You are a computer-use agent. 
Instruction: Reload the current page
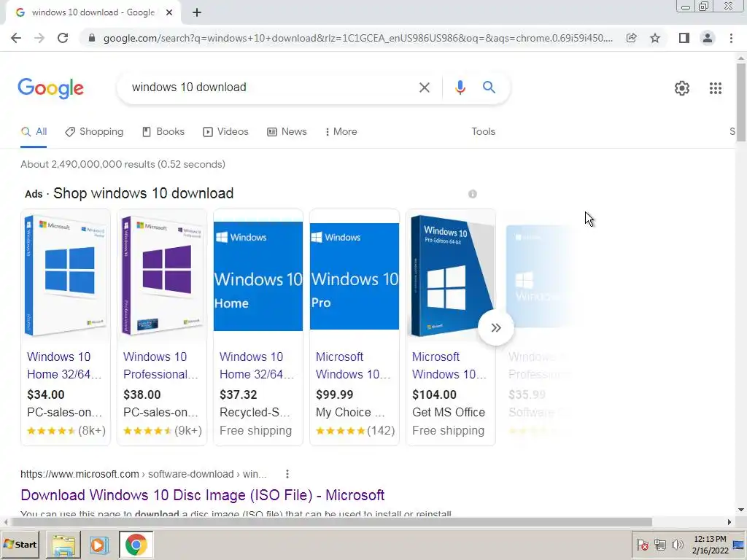click(x=63, y=38)
